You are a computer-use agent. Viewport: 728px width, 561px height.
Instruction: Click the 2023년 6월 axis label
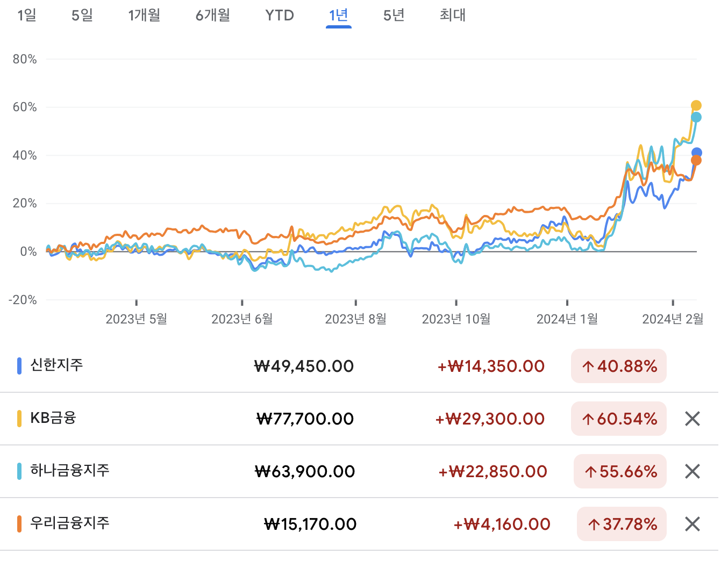(242, 319)
